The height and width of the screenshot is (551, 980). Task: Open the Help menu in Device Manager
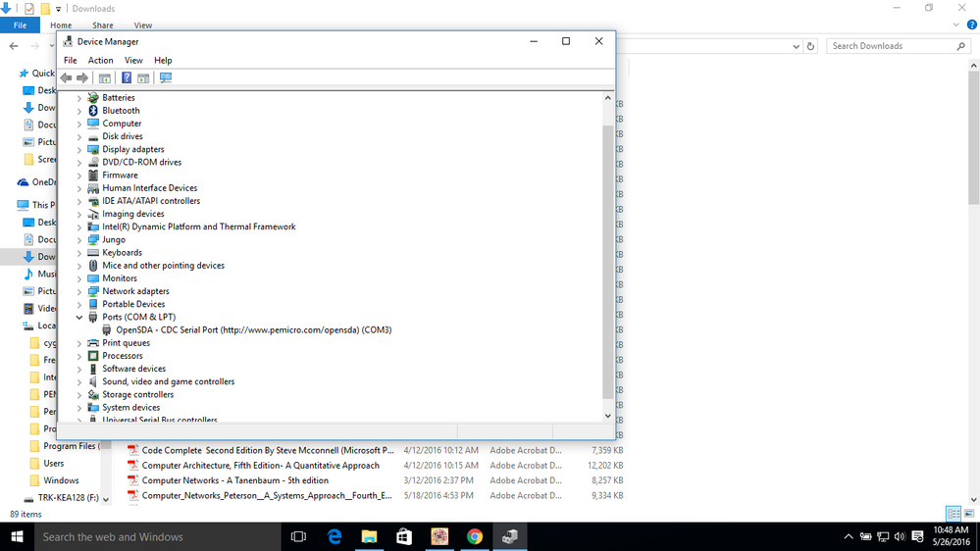pos(163,61)
